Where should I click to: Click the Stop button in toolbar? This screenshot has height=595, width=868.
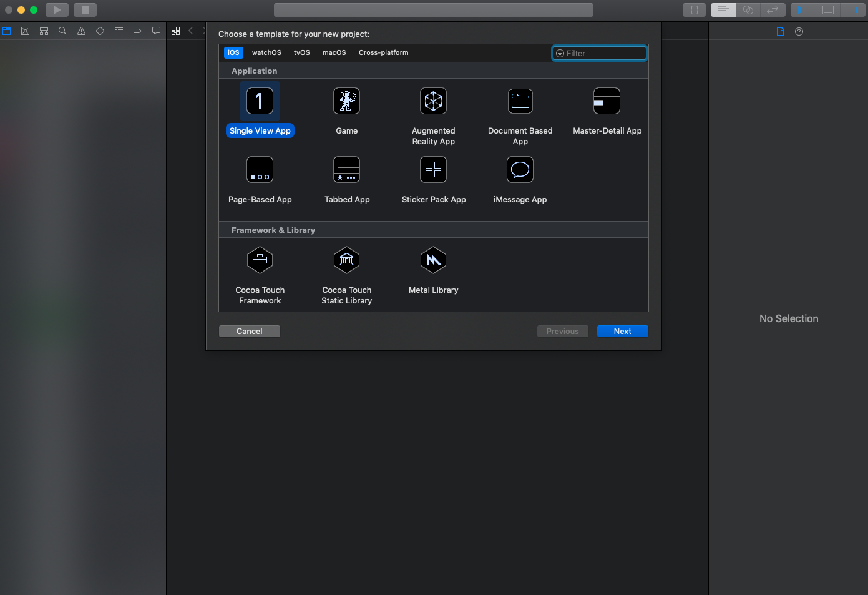pos(85,10)
